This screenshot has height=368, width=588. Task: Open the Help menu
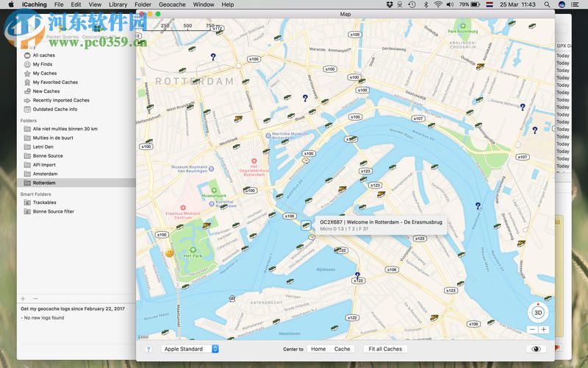pos(228,4)
